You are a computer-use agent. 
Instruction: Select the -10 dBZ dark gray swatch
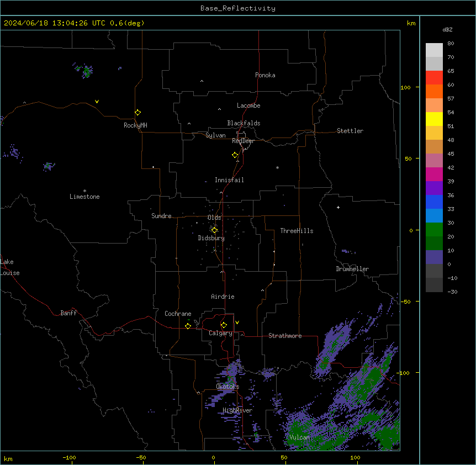pos(434,285)
